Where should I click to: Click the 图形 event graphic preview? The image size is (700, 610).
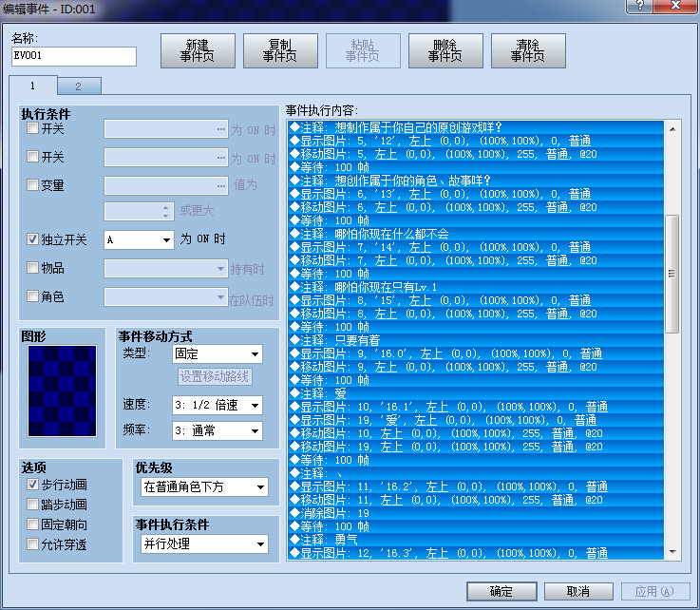click(62, 391)
